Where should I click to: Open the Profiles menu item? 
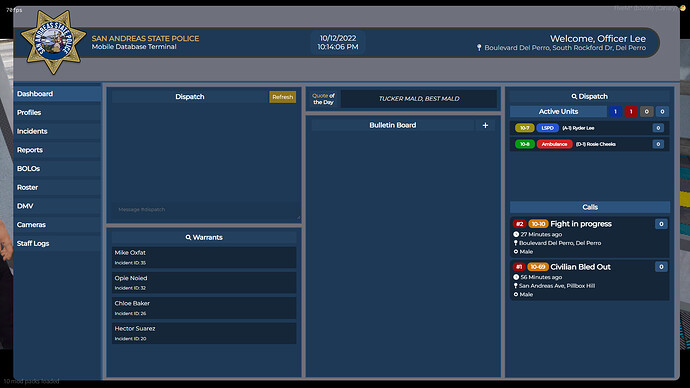[x=57, y=113]
